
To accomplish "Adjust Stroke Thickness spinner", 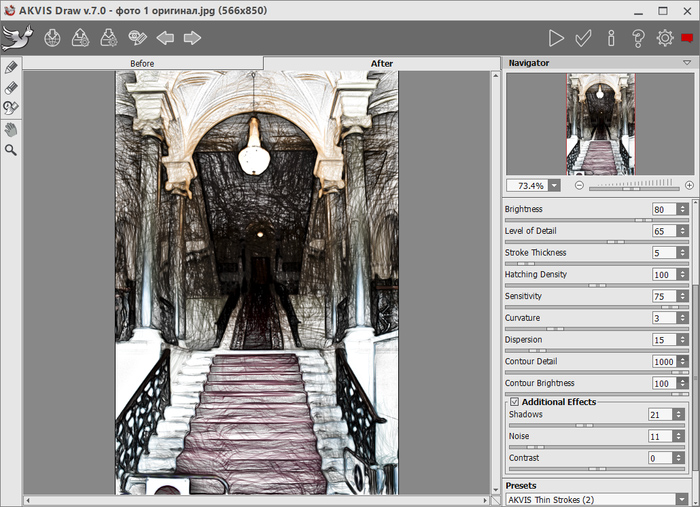I will point(682,253).
